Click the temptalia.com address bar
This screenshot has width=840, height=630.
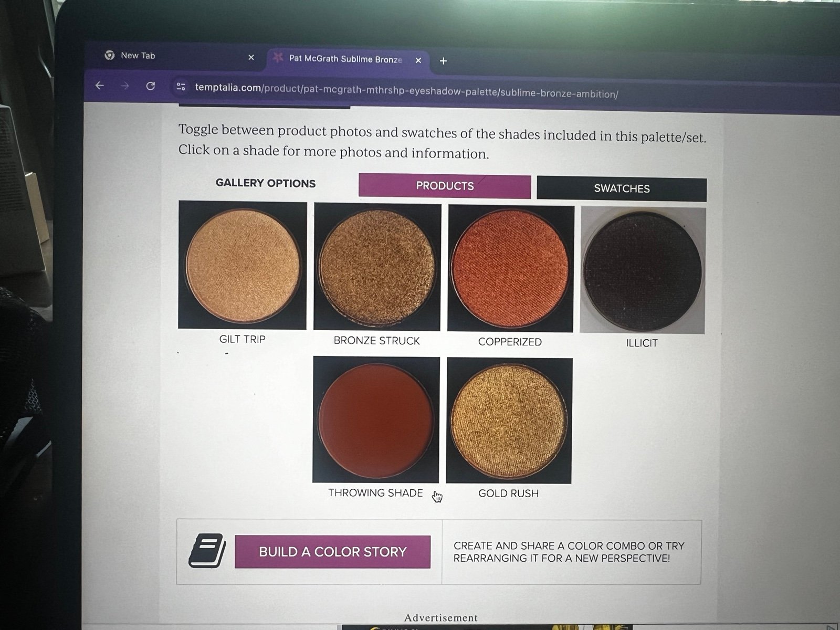[x=406, y=90]
